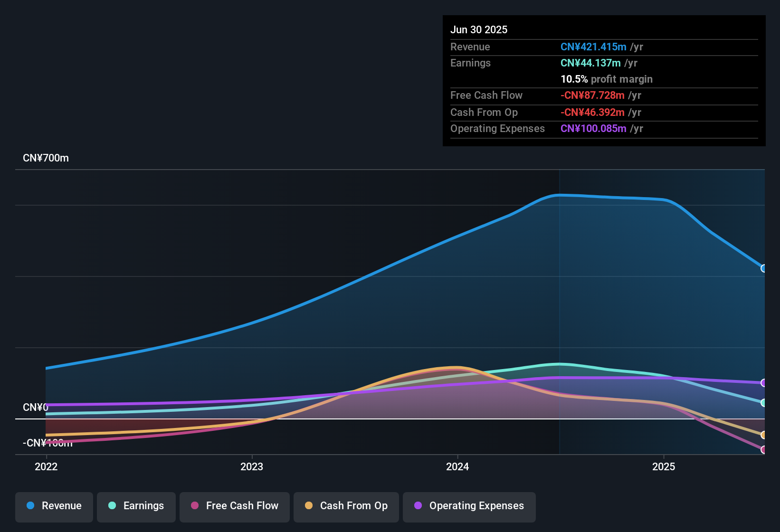Toggle Free Cash Flow display in the legend
Image resolution: width=780 pixels, height=532 pixels.
click(x=234, y=506)
